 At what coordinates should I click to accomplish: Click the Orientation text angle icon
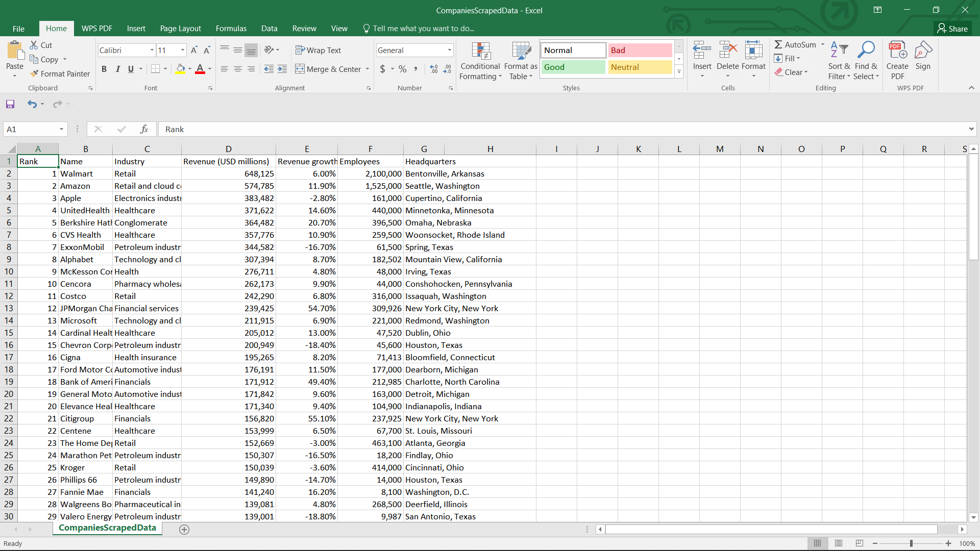click(x=269, y=49)
